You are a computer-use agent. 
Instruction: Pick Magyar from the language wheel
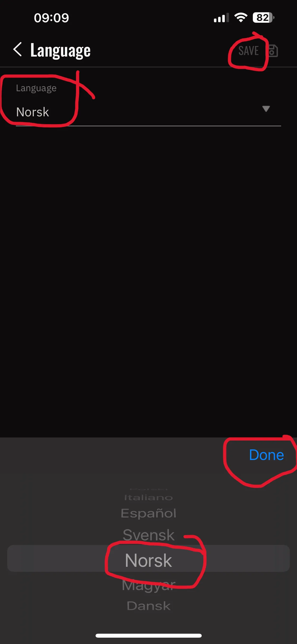click(149, 585)
